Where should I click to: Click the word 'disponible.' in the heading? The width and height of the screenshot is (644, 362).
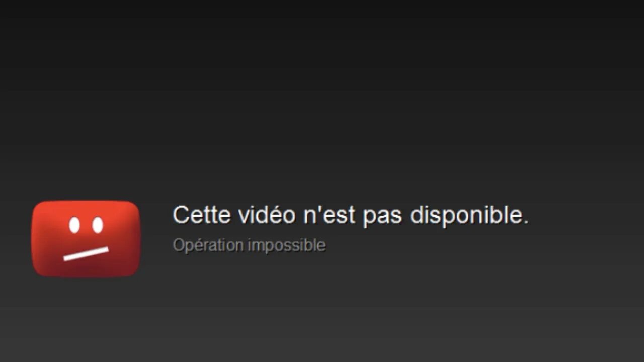point(469,215)
